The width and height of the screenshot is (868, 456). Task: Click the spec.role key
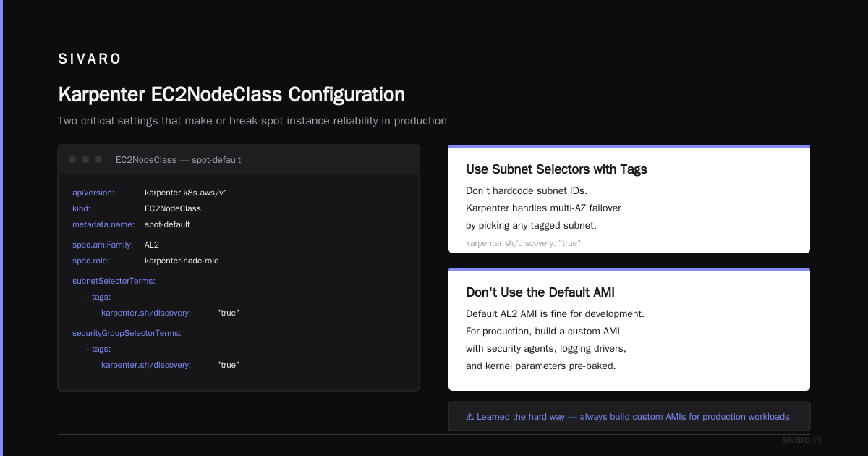tap(91, 261)
